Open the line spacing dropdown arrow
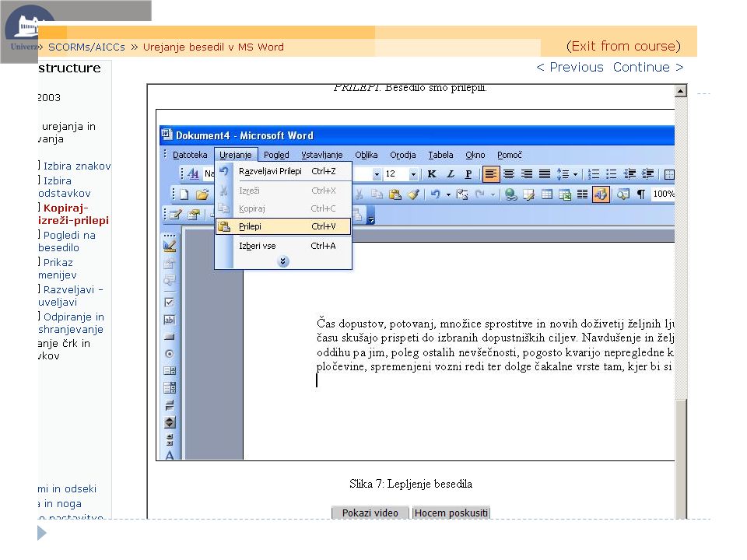Screen dimensions: 747x560 click(x=576, y=175)
